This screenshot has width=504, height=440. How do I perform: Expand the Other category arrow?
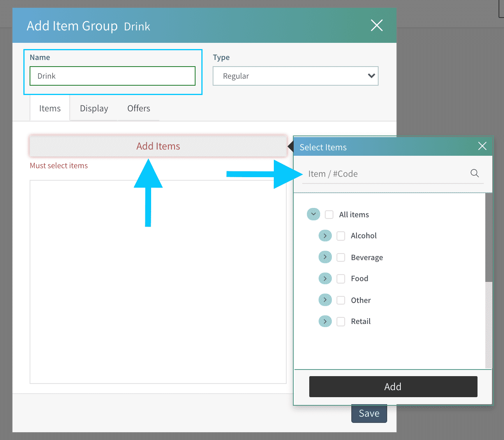tap(325, 300)
